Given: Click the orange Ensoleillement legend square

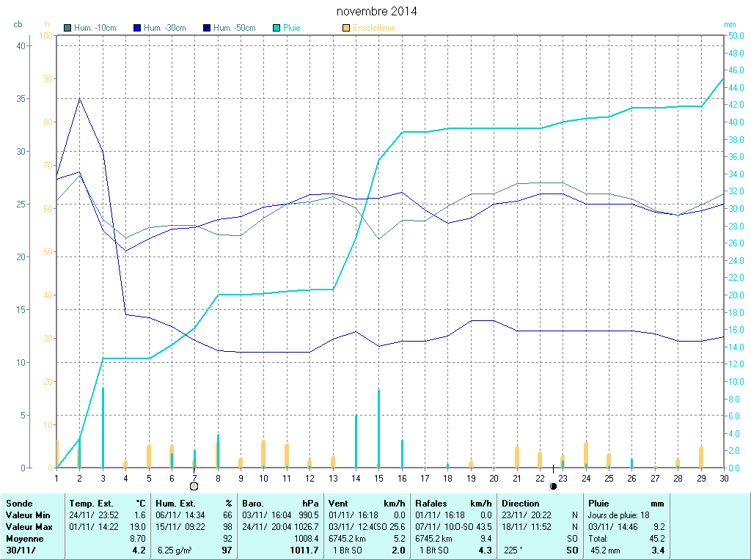Looking at the screenshot, I should click(346, 28).
